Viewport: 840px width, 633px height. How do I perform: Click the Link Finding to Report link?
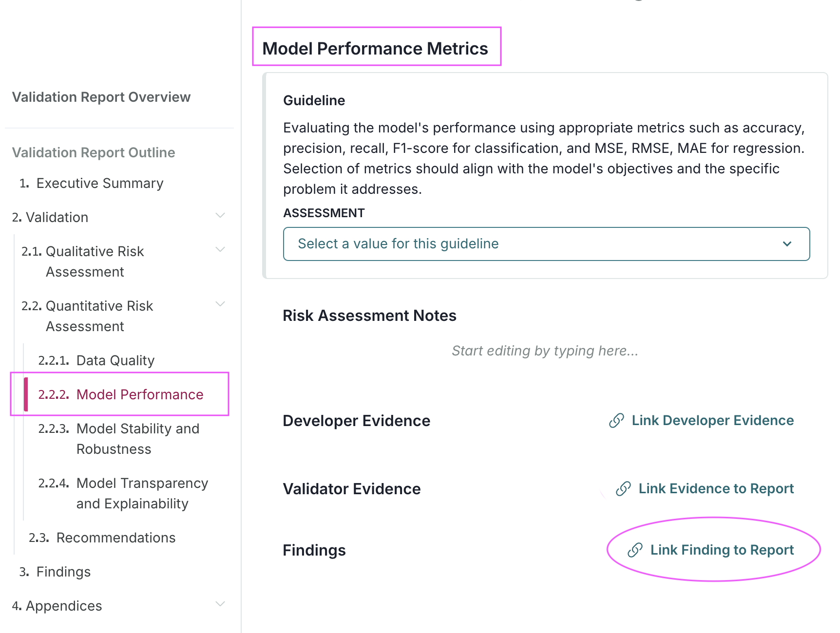pos(723,550)
